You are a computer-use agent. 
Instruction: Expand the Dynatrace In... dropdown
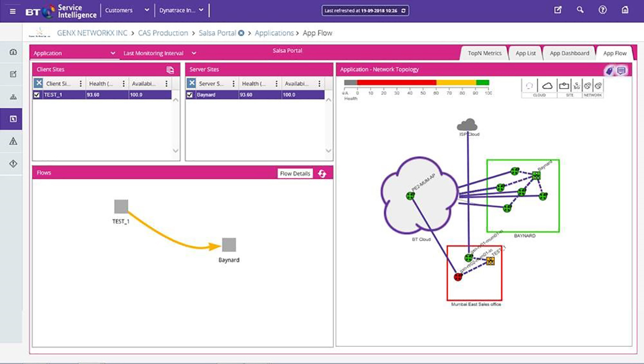point(181,10)
